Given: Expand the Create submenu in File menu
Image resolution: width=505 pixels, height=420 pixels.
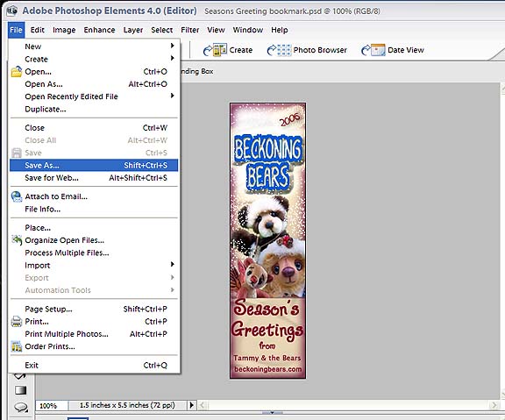Looking at the screenshot, I should [x=94, y=59].
